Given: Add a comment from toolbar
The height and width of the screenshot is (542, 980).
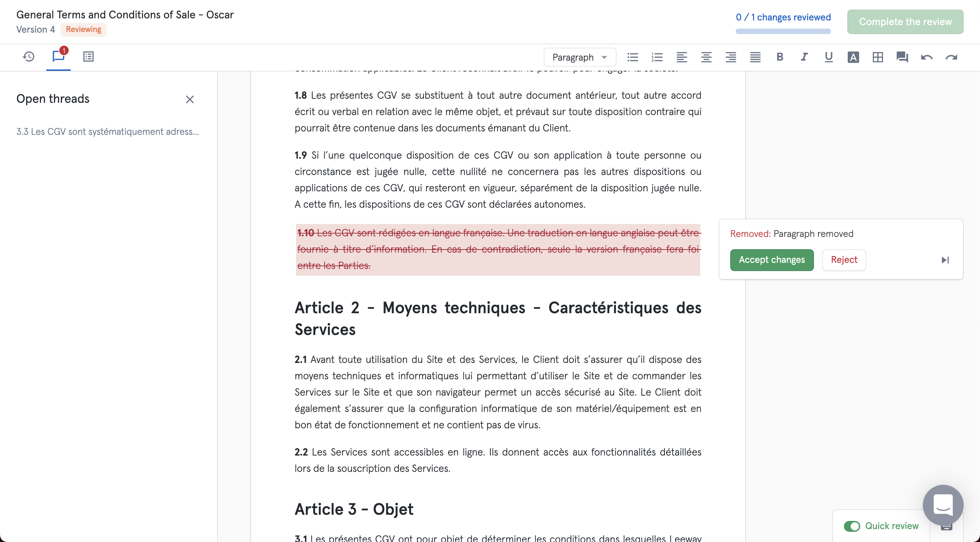Looking at the screenshot, I should tap(902, 58).
